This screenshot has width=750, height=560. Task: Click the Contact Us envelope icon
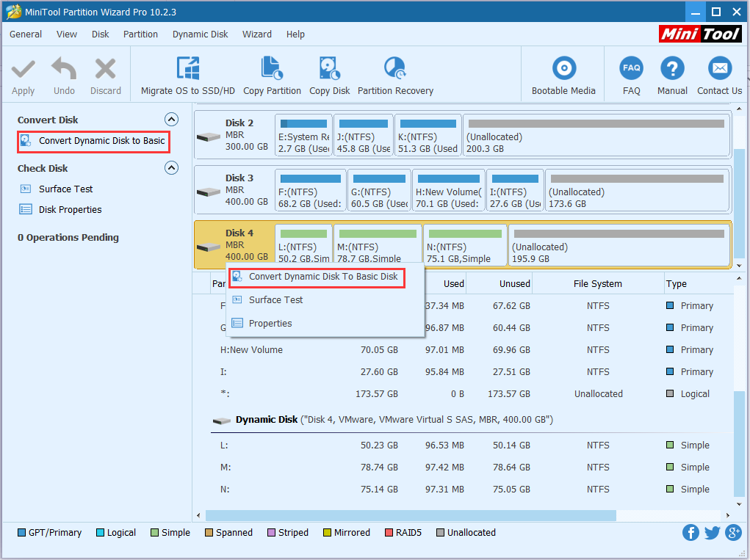tap(720, 68)
